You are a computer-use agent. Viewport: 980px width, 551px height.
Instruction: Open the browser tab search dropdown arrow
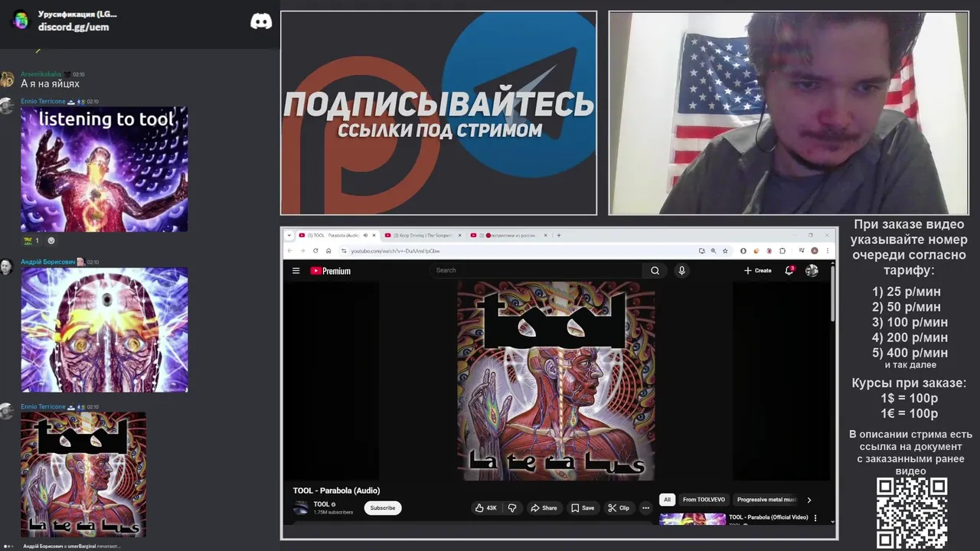(289, 236)
